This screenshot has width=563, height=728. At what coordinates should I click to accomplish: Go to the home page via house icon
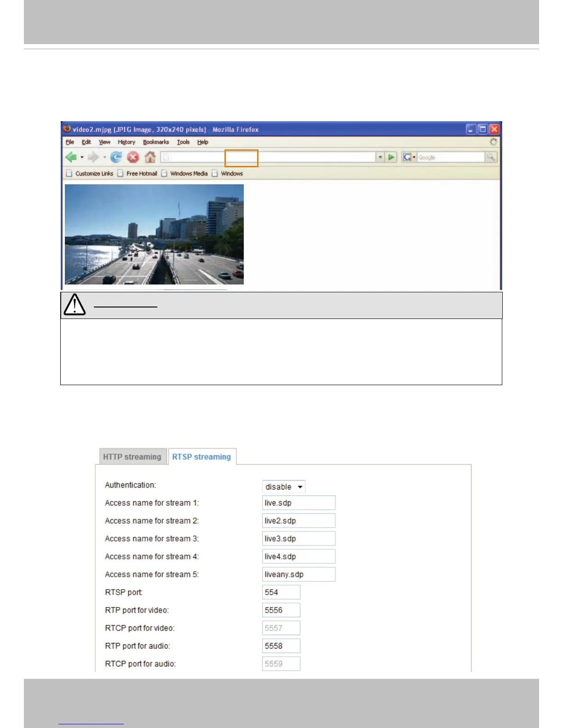150,157
